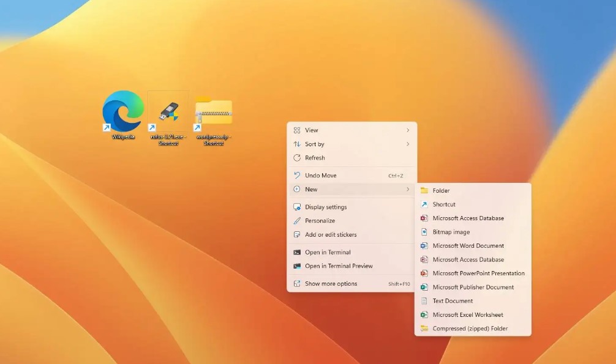Click the Shortcut arrow icon in New submenu
The height and width of the screenshot is (364, 616).
(x=424, y=204)
